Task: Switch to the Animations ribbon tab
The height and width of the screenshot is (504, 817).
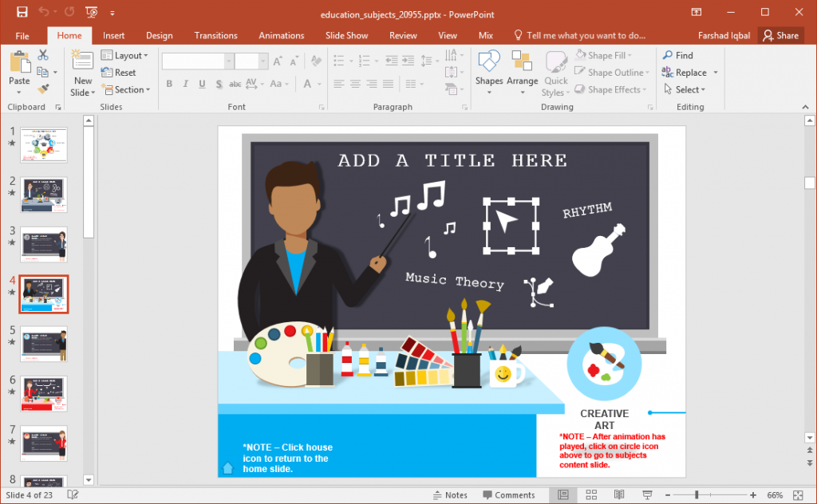Action: (281, 35)
